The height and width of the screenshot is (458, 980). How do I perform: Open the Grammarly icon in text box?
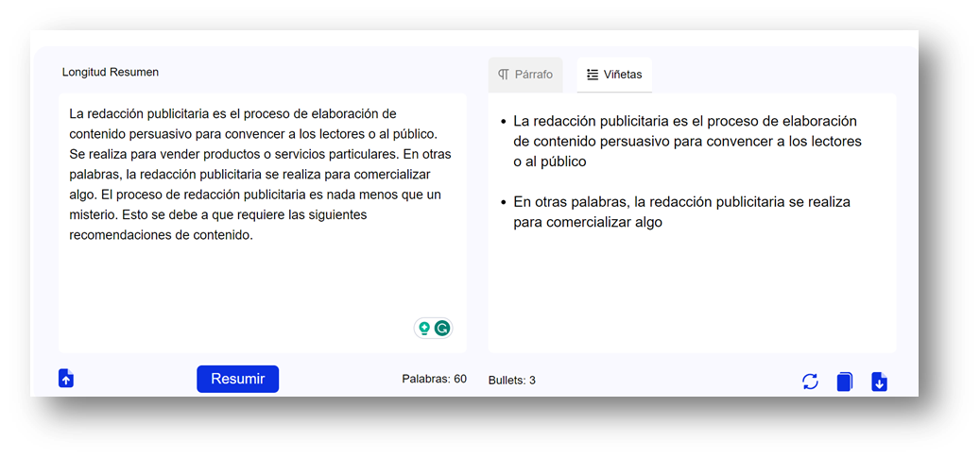tap(442, 328)
